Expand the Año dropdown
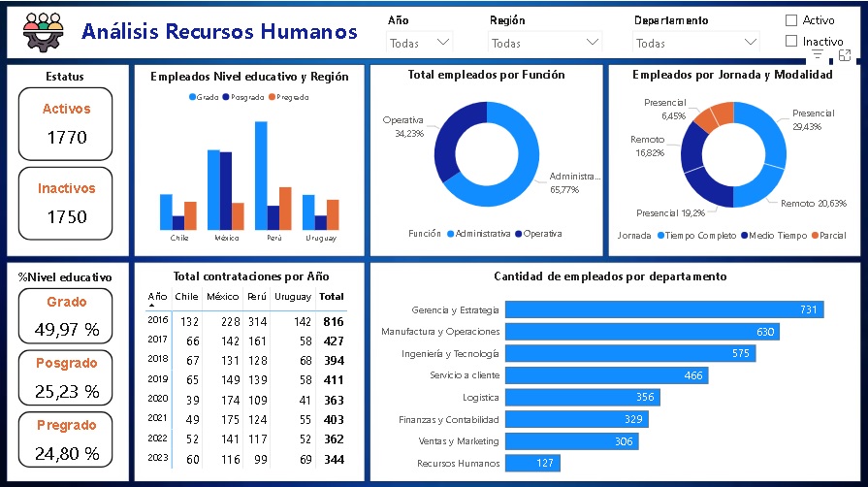This screenshot has height=487, width=868. pos(443,43)
